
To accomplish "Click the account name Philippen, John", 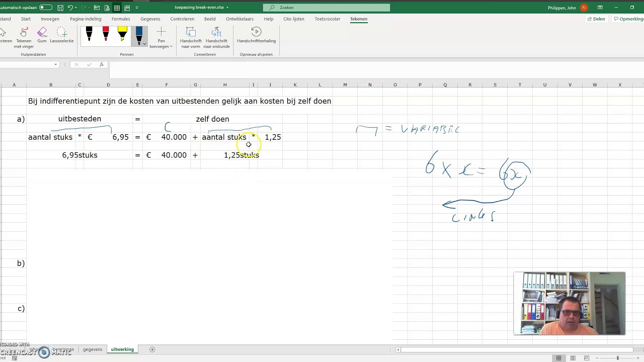I will [x=562, y=8].
